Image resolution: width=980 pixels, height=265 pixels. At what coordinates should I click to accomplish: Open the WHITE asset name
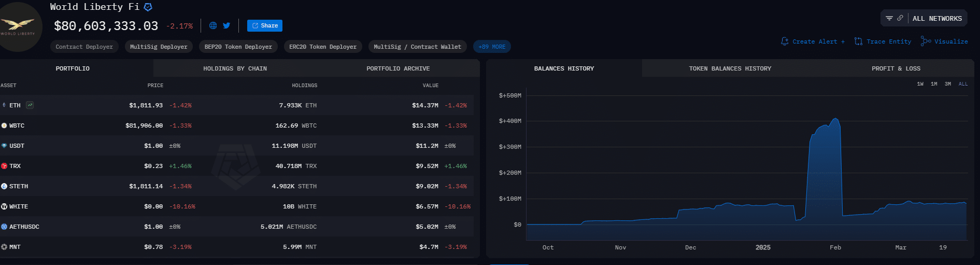19,206
